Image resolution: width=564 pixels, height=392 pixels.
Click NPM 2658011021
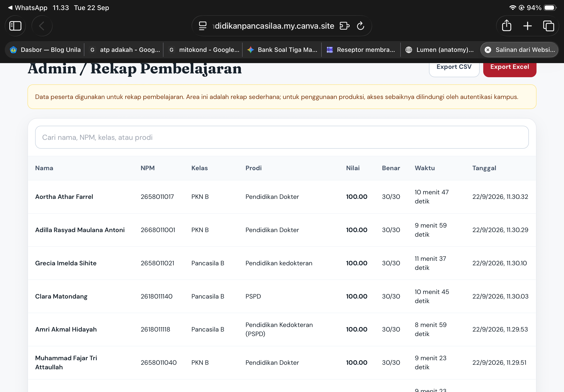[157, 263]
